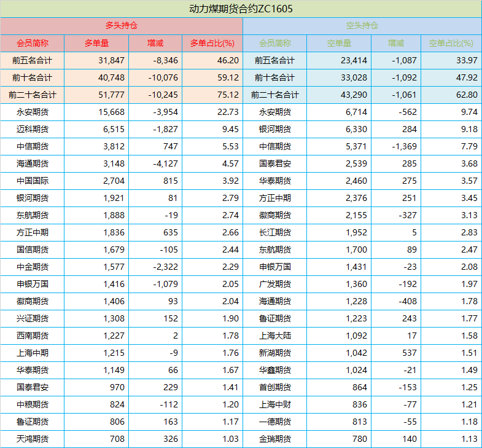
Task: Select 华鑫期货 member name
Action: click(x=275, y=371)
